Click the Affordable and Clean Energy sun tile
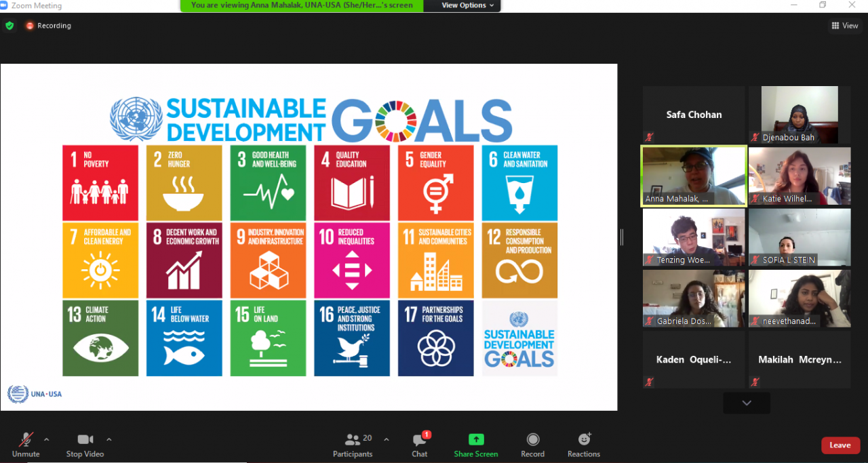 (x=100, y=260)
